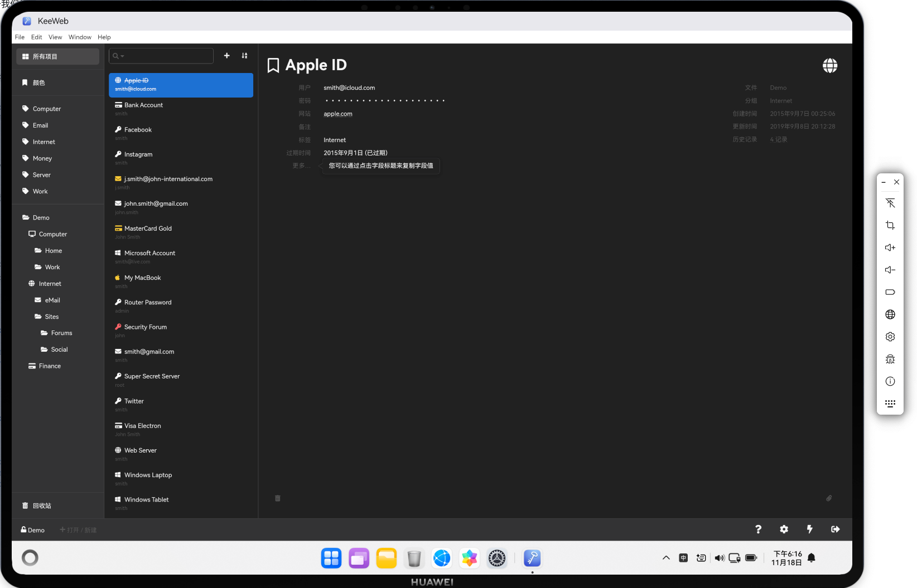The height and width of the screenshot is (588, 917).
Task: Open the Window menu
Action: point(80,37)
